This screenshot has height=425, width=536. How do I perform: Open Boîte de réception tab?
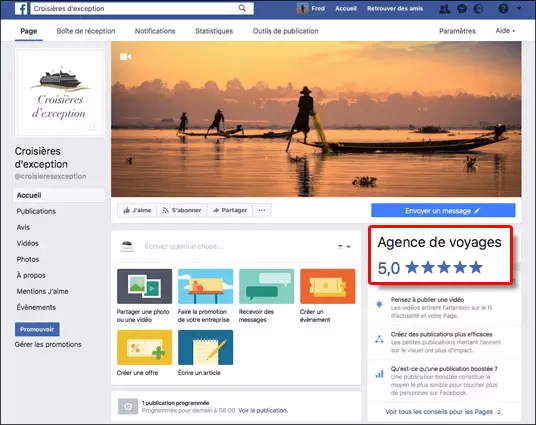coord(86,31)
